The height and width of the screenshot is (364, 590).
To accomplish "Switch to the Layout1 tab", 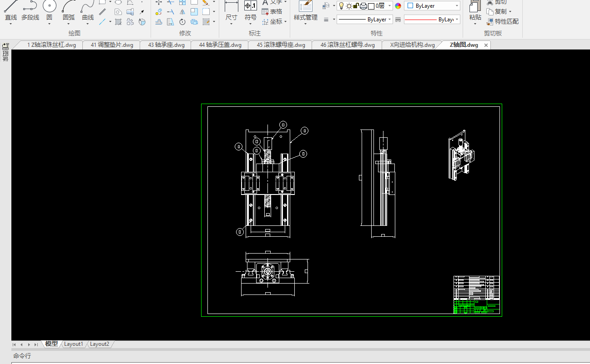I will (x=73, y=344).
